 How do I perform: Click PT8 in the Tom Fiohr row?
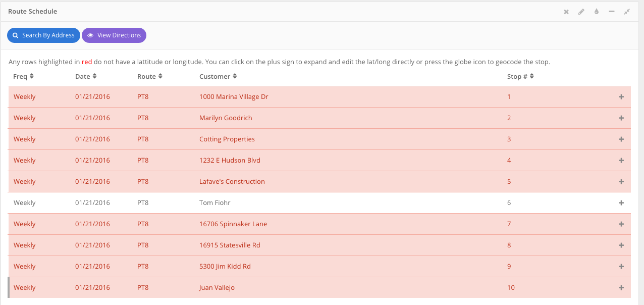tap(143, 203)
